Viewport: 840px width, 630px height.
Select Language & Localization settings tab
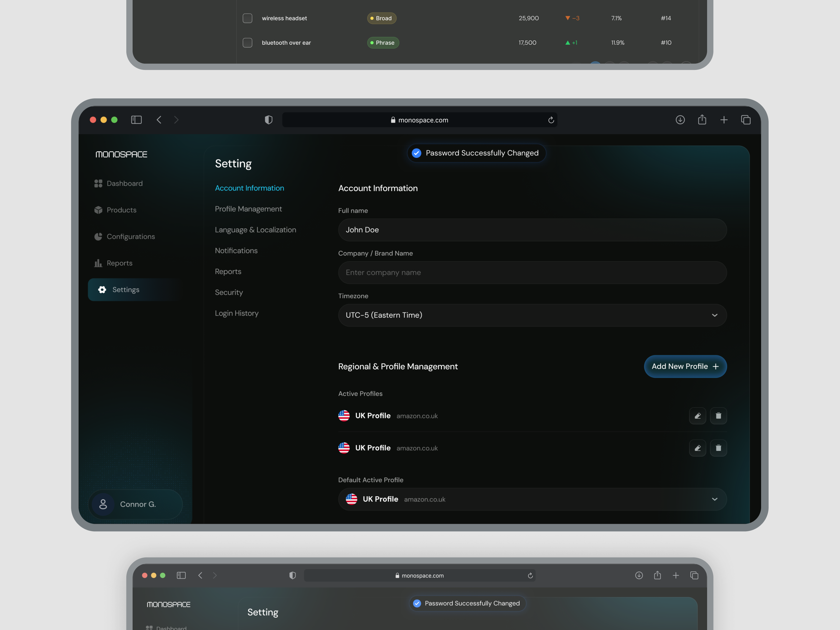click(x=256, y=230)
